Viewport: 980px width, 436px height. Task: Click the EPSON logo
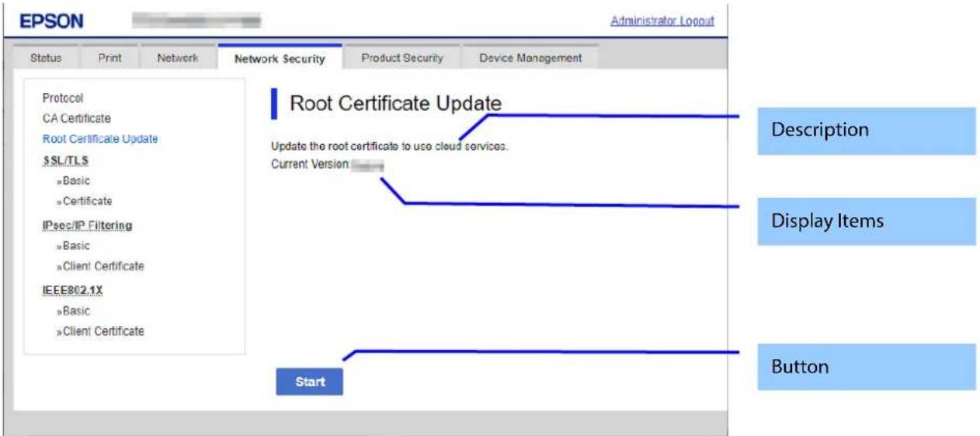(x=51, y=22)
